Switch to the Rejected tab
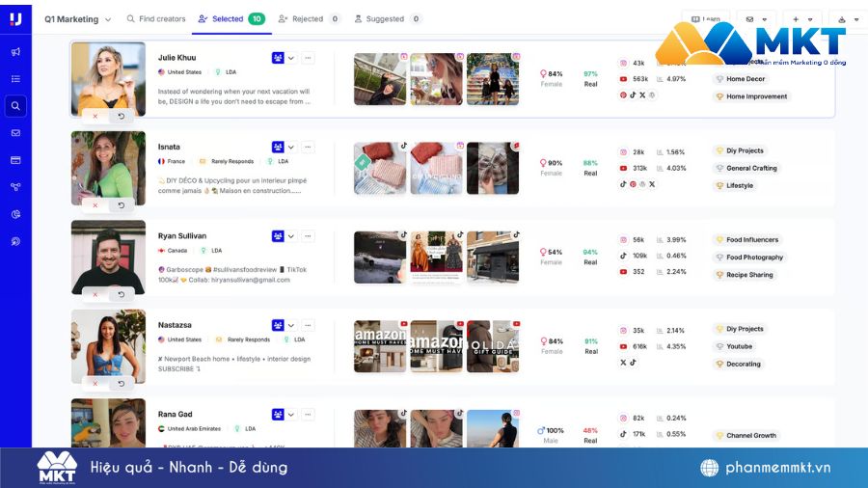 click(309, 19)
